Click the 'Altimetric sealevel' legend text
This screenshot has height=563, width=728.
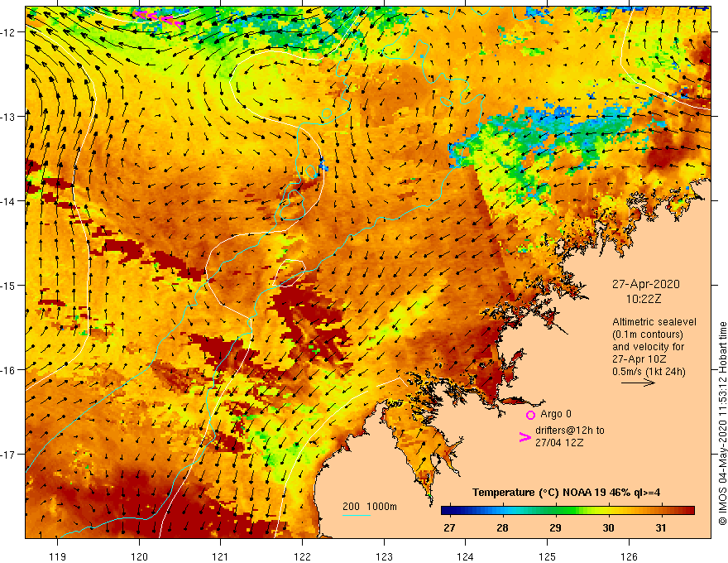coord(654,322)
